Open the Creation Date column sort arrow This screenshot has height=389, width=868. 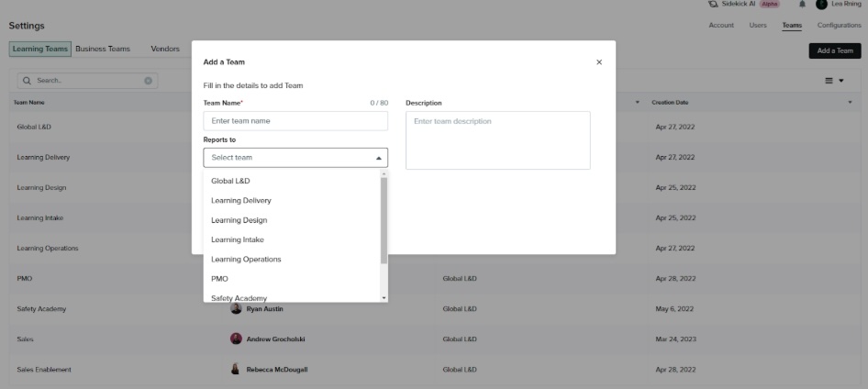point(851,102)
